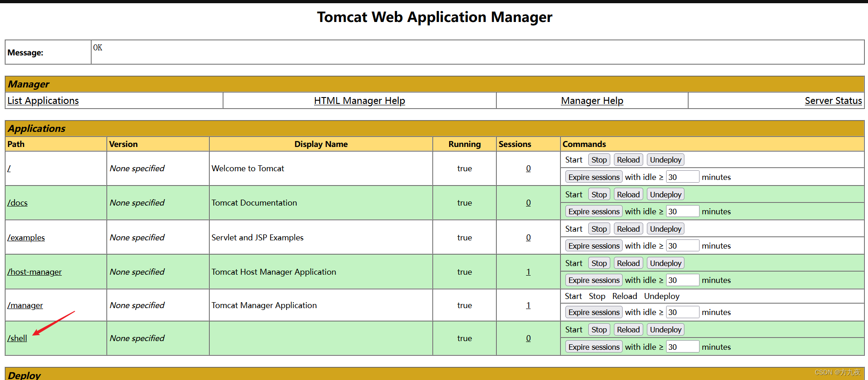
Task: Click the "Commands" column header
Action: [x=584, y=144]
